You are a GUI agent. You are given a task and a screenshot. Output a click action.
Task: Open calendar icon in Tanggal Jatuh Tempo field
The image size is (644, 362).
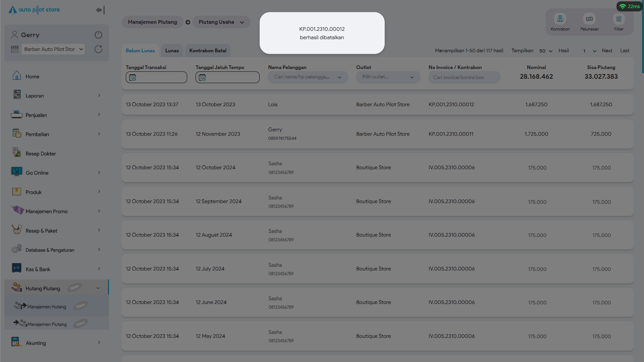click(202, 77)
